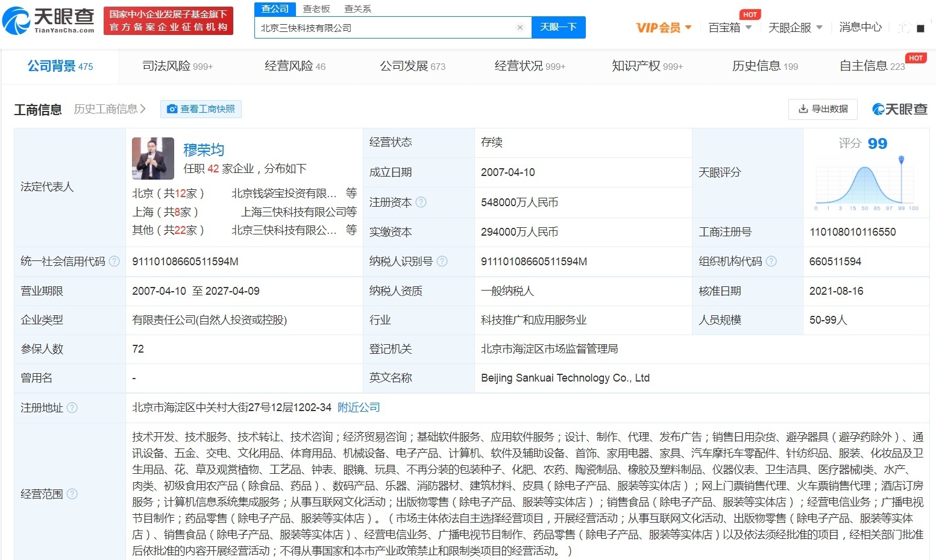Click 天眼查 watermark logo beside export button
Image resolution: width=936 pixels, height=560 pixels.
coord(899,109)
